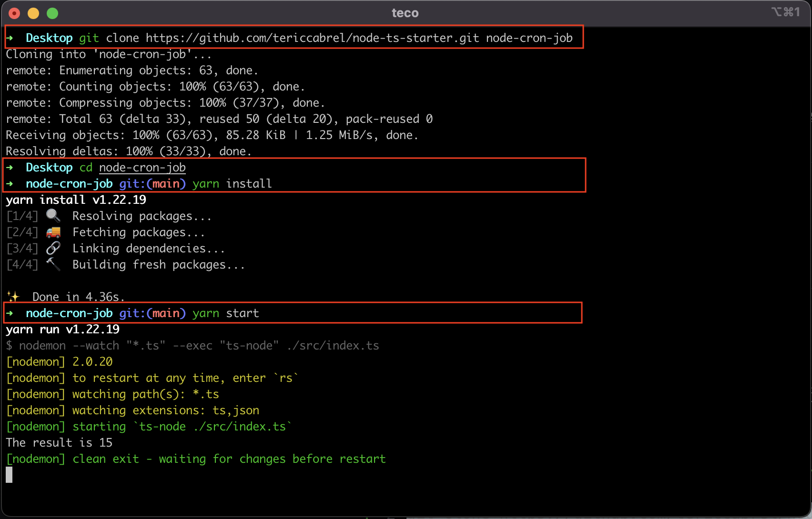Viewport: 812px width, 519px height.
Task: Click the git:(main) indicator on yarn start line
Action: pos(152,313)
